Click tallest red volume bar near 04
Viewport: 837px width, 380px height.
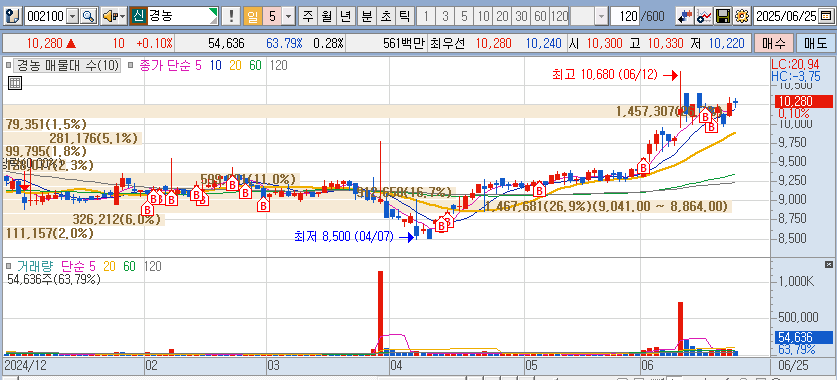pos(381,313)
